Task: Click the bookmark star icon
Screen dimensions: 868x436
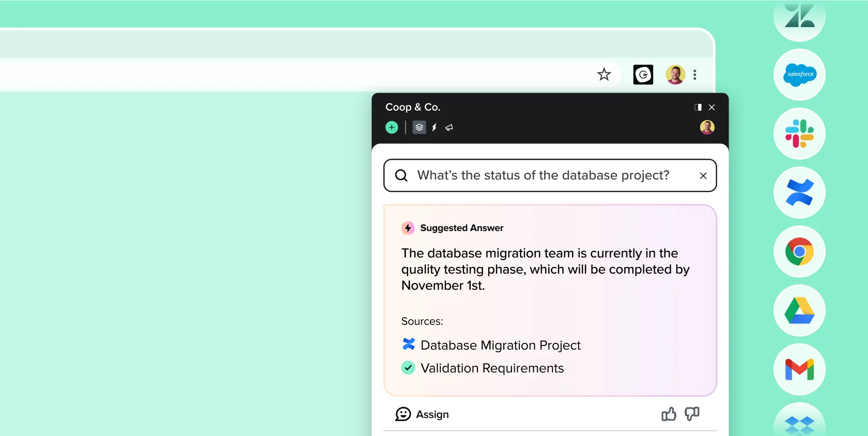Action: point(604,74)
